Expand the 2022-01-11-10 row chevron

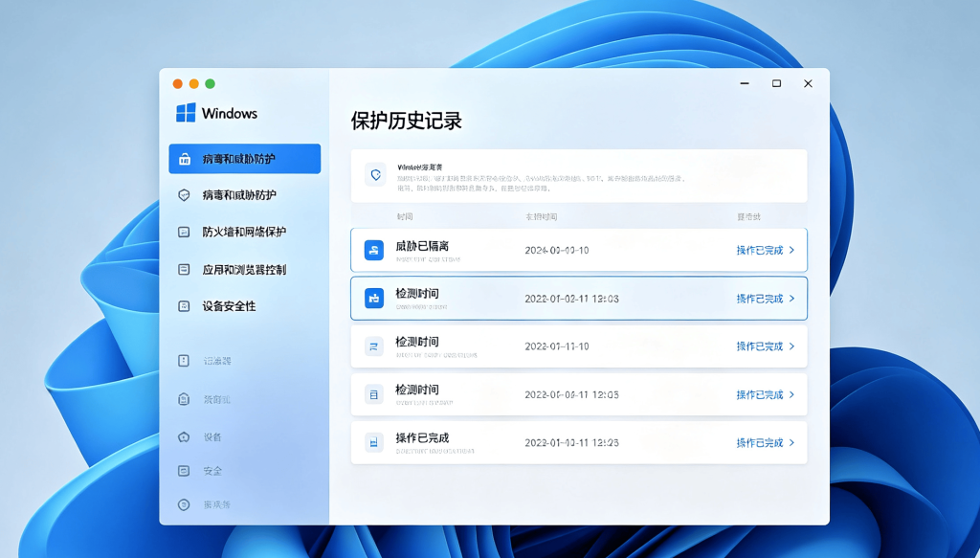[791, 346]
